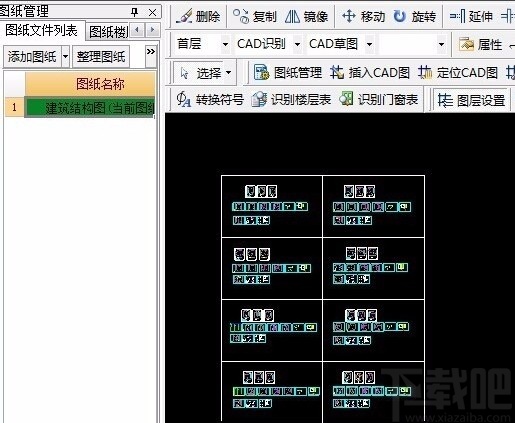This screenshot has width=515, height=423.
Task: Open 属性 (properties) panel
Action: (x=480, y=44)
